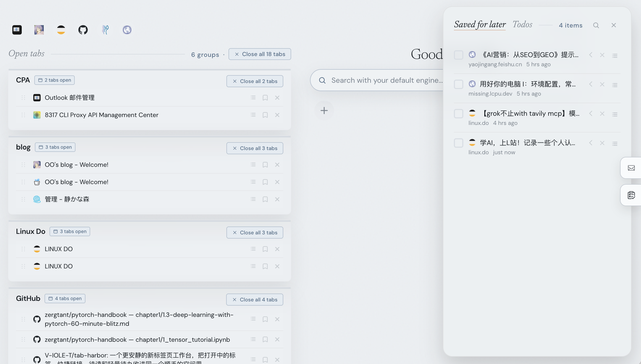Switch to the Todos tab
The width and height of the screenshot is (641, 364).
(522, 25)
